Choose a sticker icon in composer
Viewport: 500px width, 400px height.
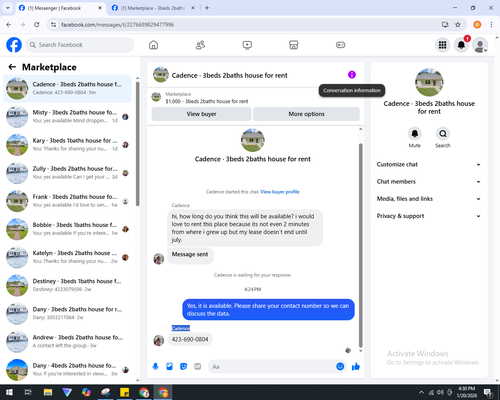point(183,367)
